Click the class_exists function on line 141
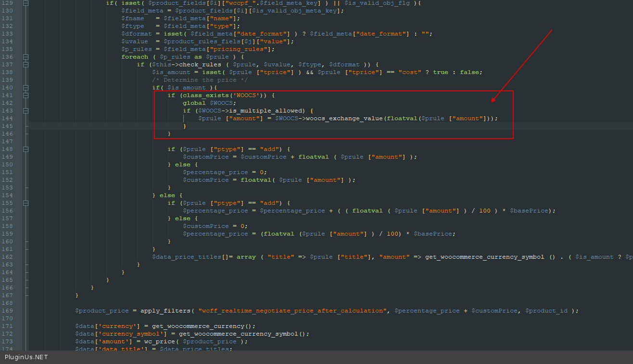This screenshot has height=364, width=633. click(x=205, y=95)
